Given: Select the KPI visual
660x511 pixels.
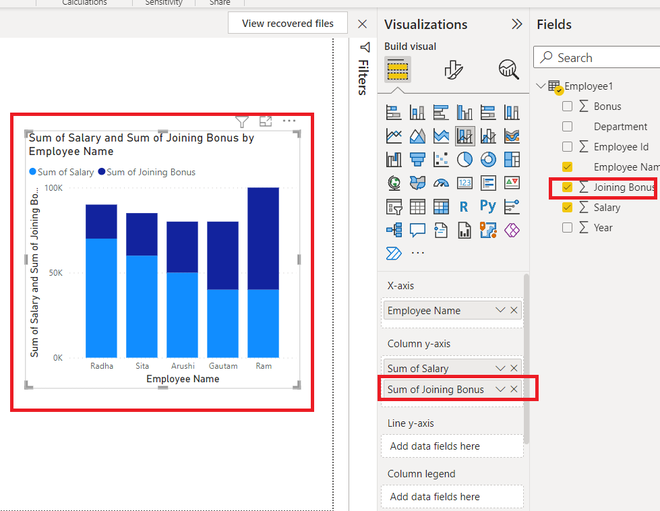Looking at the screenshot, I should point(512,184).
